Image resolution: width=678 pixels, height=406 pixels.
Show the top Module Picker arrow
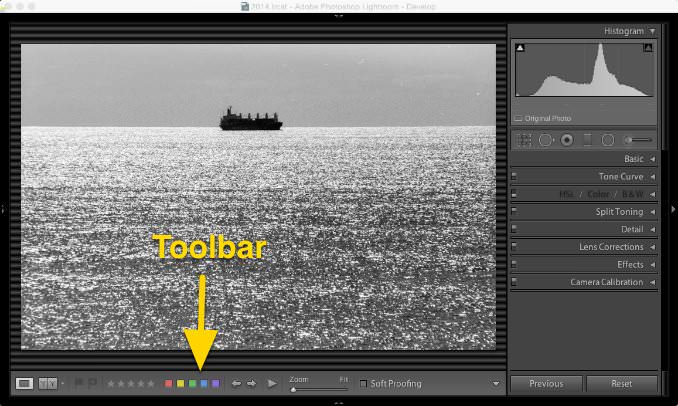point(339,16)
